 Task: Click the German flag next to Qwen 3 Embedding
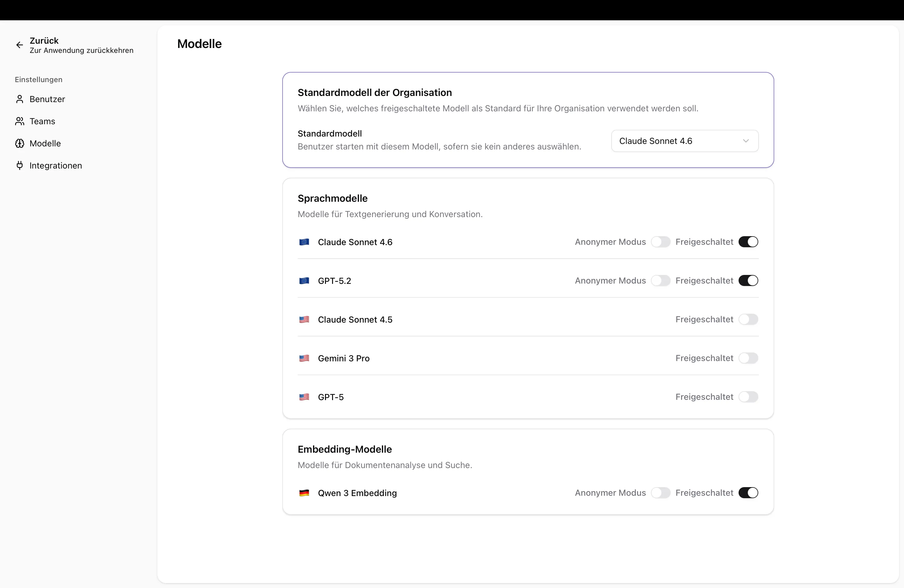click(x=304, y=493)
